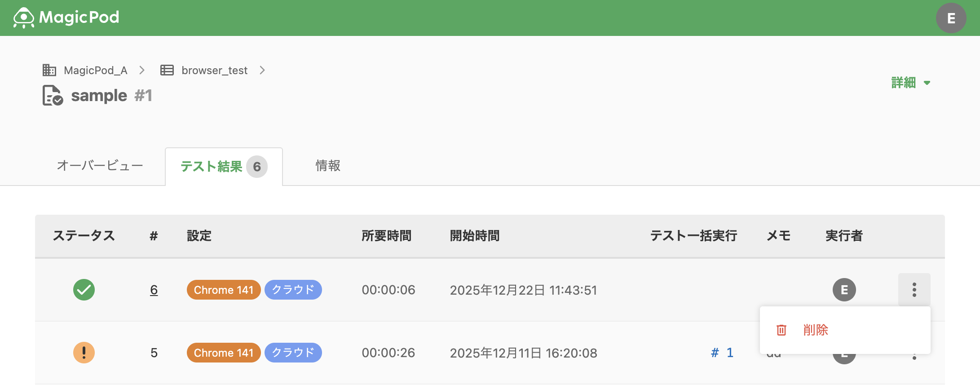Click the 設定 column header
The height and width of the screenshot is (389, 980).
click(x=199, y=236)
